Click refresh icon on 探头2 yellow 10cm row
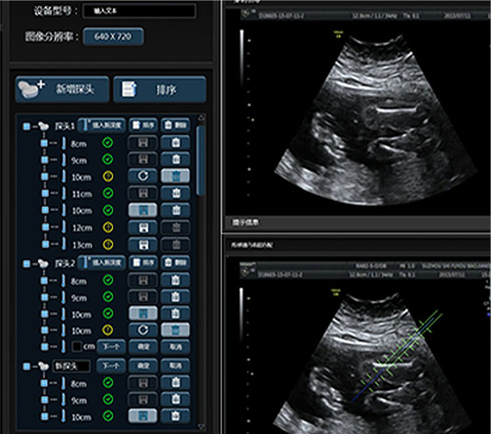The height and width of the screenshot is (434, 491). pyautogui.click(x=143, y=330)
